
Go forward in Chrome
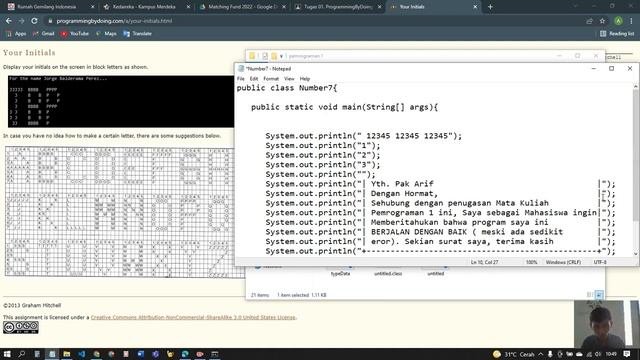click(22, 21)
